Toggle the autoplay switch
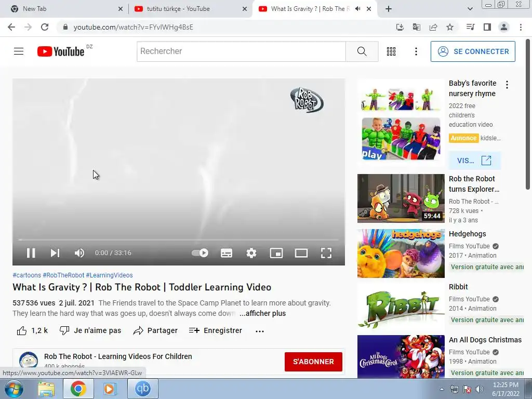The height and width of the screenshot is (399, 532). (200, 253)
